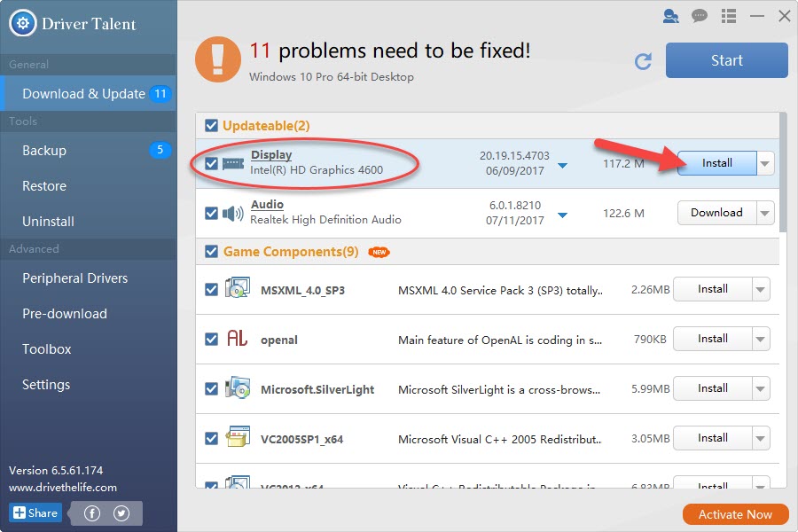
Task: Open the list menu icon
Action: click(729, 16)
